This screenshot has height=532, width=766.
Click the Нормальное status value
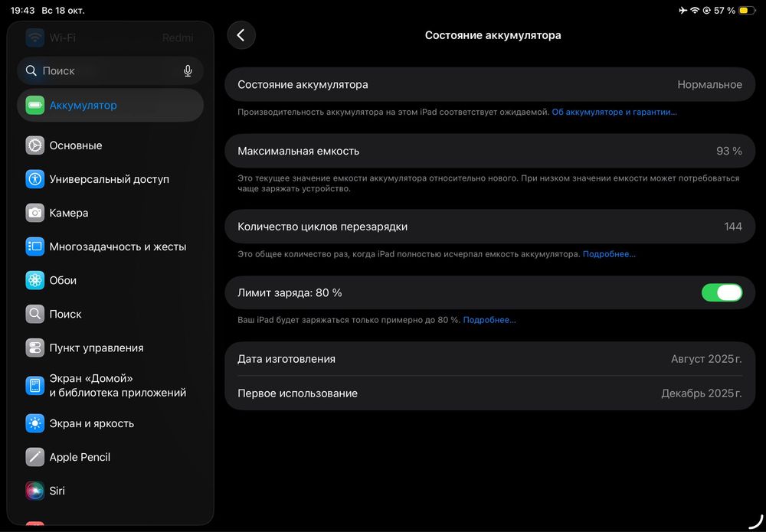pos(709,85)
